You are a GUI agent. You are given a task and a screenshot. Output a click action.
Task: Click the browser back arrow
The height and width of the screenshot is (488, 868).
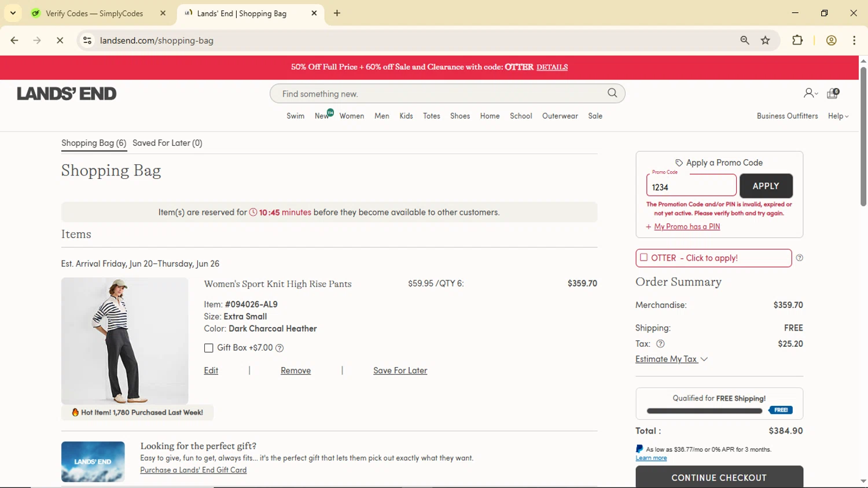pyautogui.click(x=14, y=41)
